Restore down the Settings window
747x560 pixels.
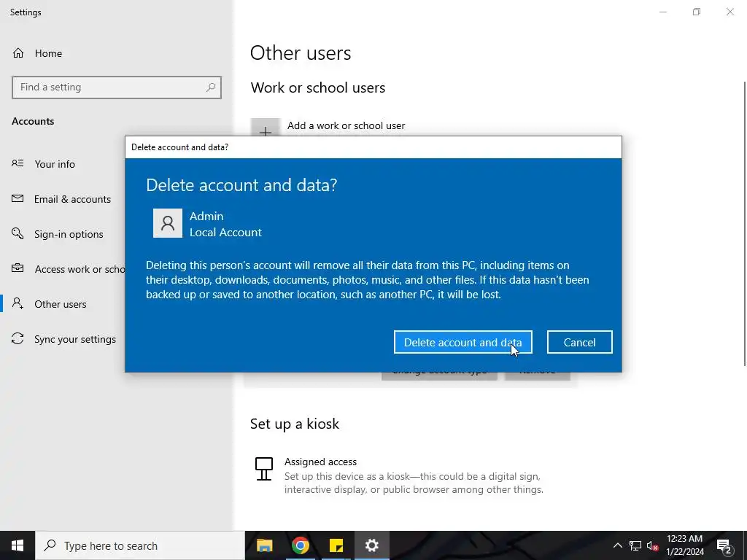tap(697, 12)
